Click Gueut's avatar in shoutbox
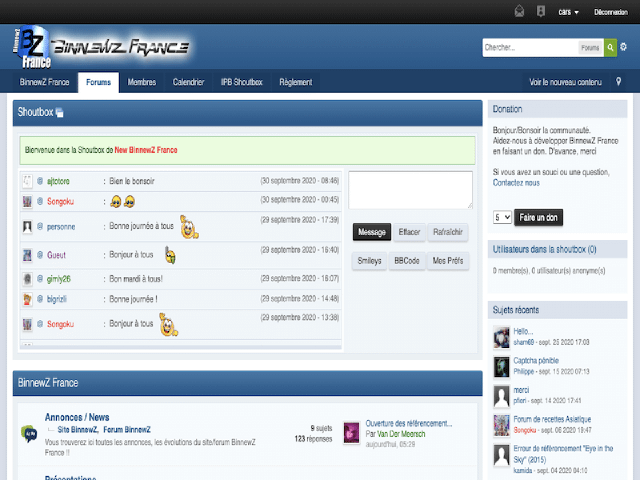Screen dimensions: 640x480 (x=27, y=255)
